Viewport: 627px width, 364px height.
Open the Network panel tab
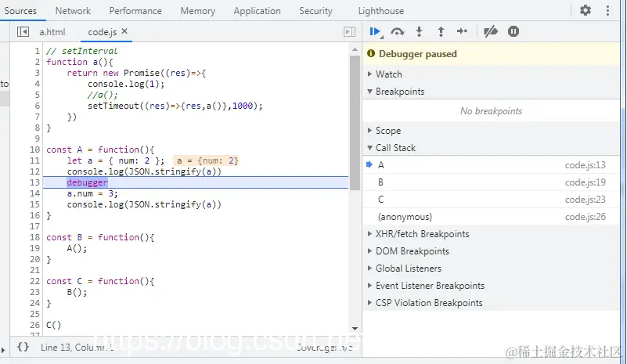click(73, 11)
